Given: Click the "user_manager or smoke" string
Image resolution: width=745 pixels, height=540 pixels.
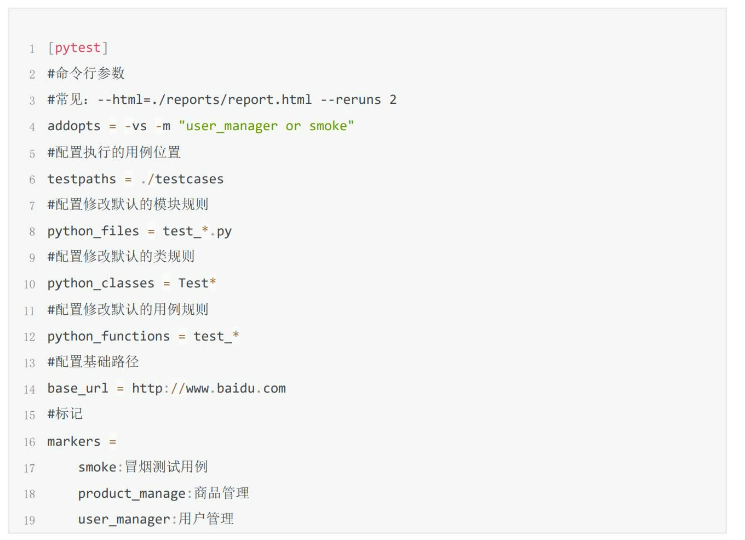Looking at the screenshot, I should pos(266,126).
